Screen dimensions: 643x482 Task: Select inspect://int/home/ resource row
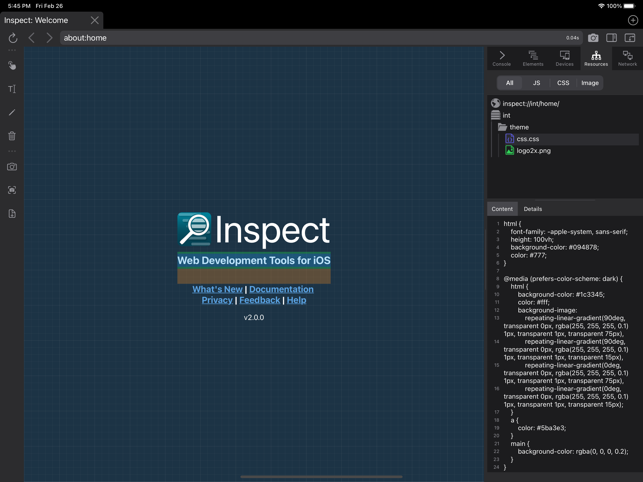pos(565,103)
